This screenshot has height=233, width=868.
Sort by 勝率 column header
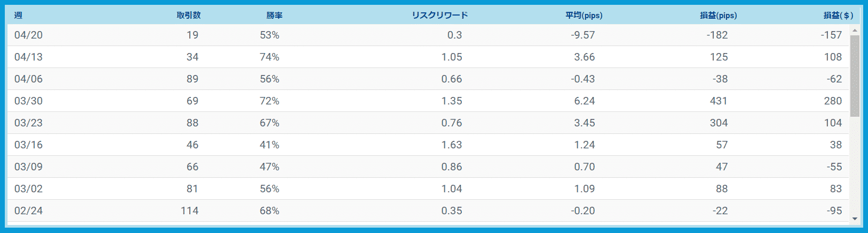[x=274, y=16]
